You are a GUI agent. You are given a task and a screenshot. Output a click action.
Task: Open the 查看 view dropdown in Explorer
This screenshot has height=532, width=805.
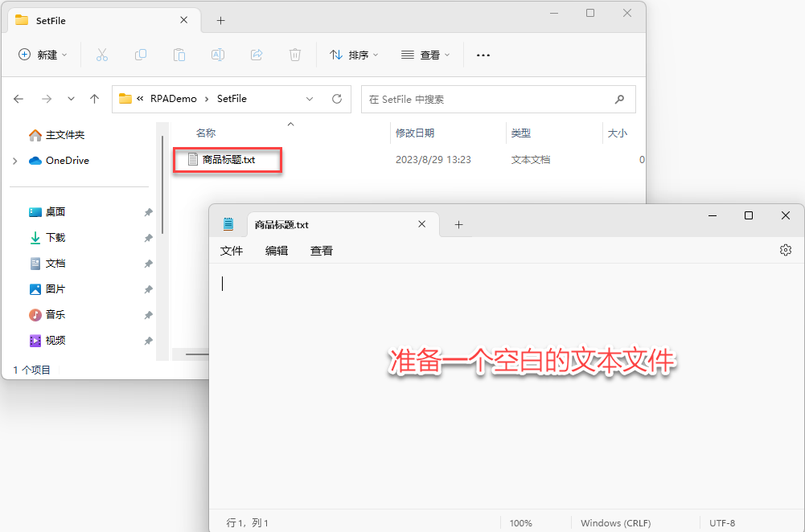[425, 55]
